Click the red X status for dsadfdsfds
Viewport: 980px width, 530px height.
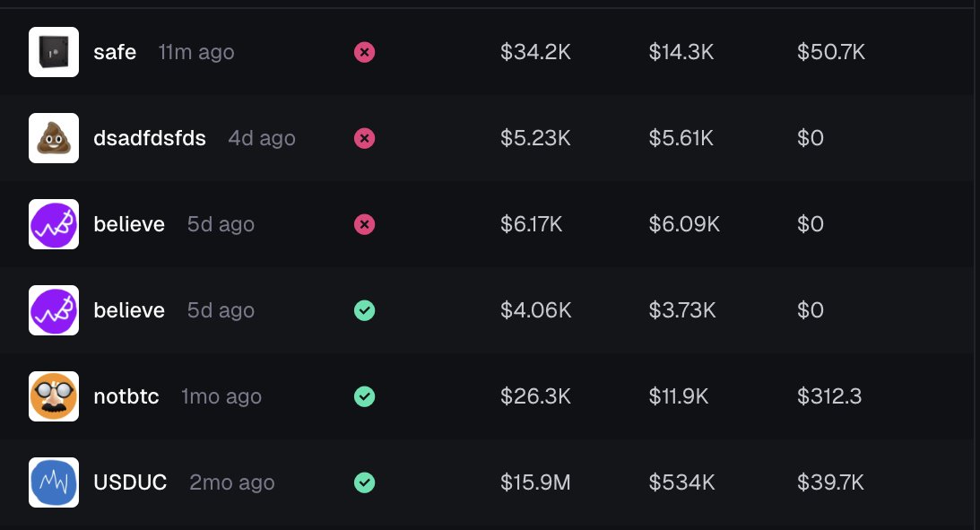tap(364, 138)
